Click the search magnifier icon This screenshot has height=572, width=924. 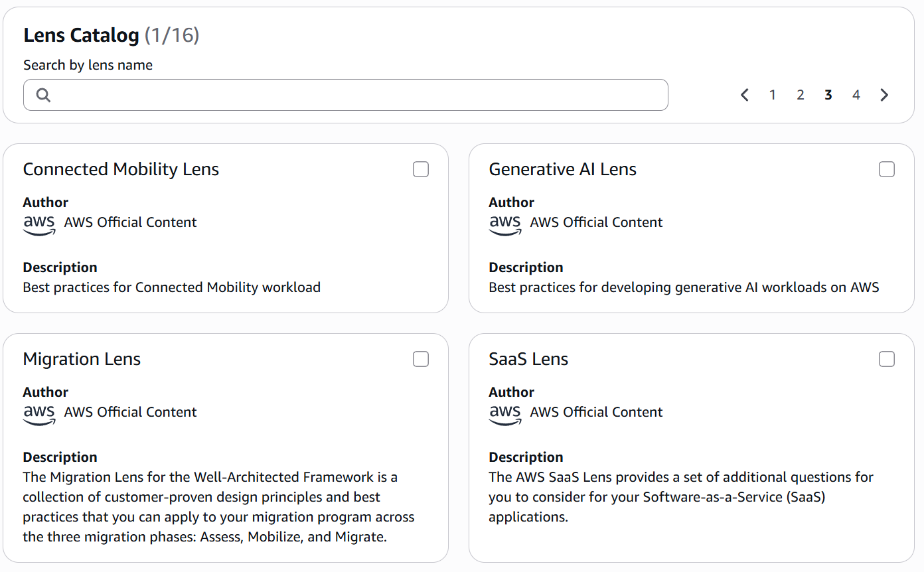pyautogui.click(x=42, y=95)
